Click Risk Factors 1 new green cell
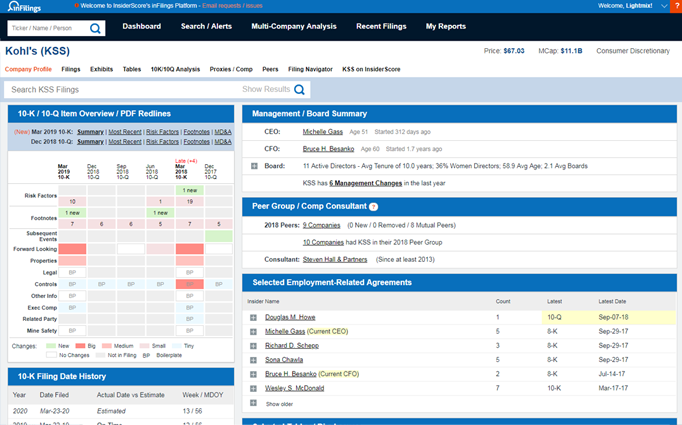 (x=190, y=190)
